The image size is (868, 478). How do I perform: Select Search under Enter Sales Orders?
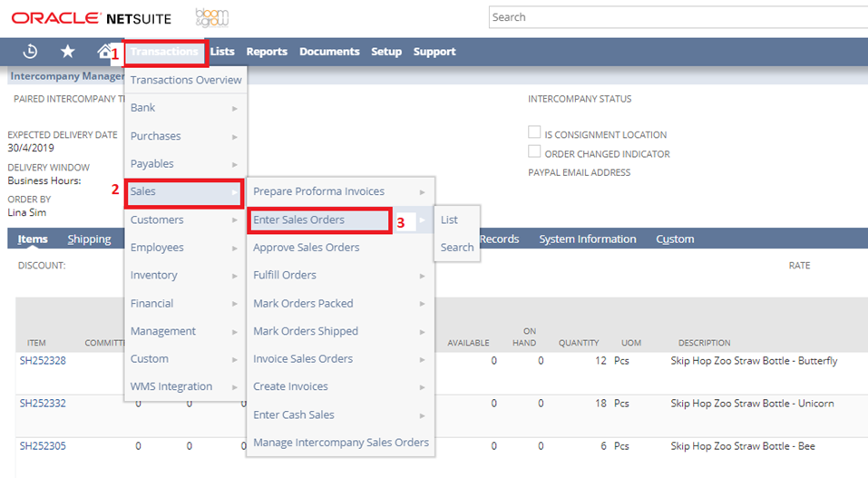tap(457, 248)
